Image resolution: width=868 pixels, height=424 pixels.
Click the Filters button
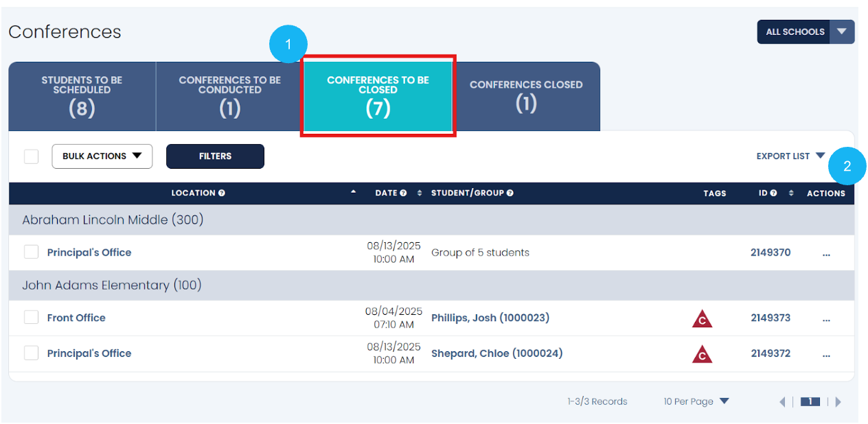pos(215,156)
